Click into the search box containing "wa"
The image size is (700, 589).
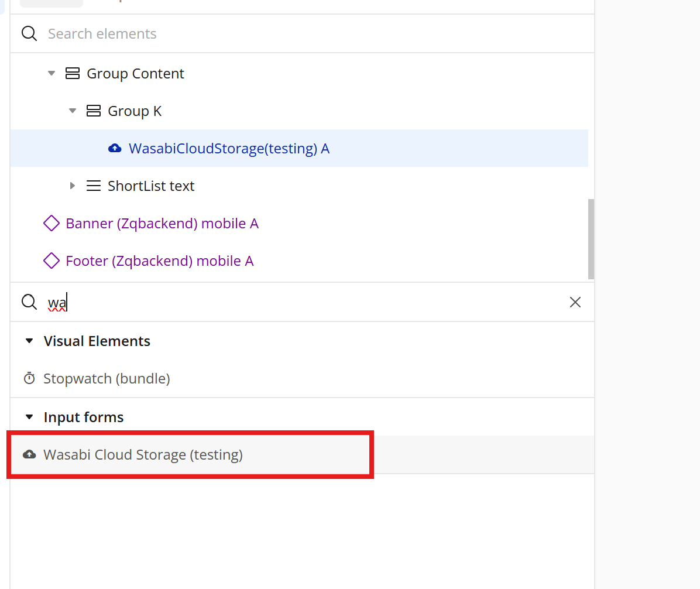(x=293, y=302)
